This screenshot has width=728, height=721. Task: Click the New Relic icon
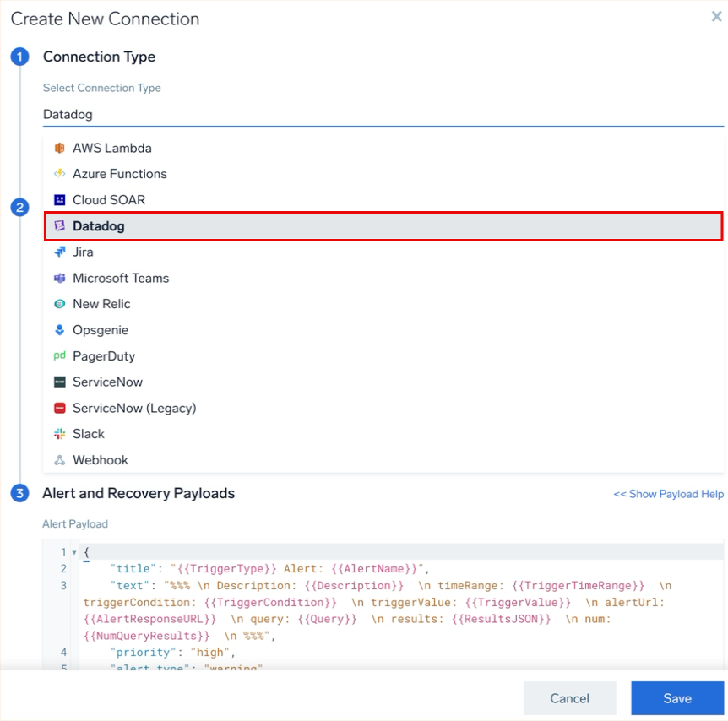tap(59, 304)
